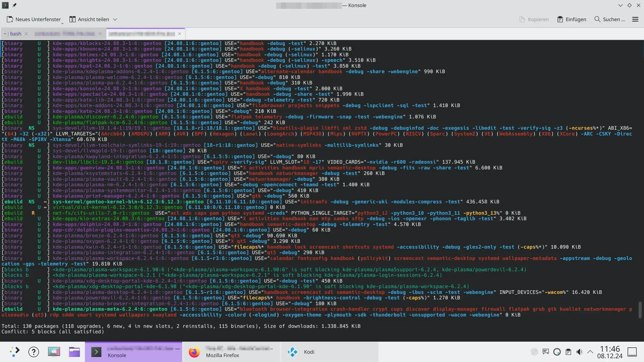
Task: Click the 'Conflict: 5 blocks (all satisfied)' line
Action: pos(53,332)
